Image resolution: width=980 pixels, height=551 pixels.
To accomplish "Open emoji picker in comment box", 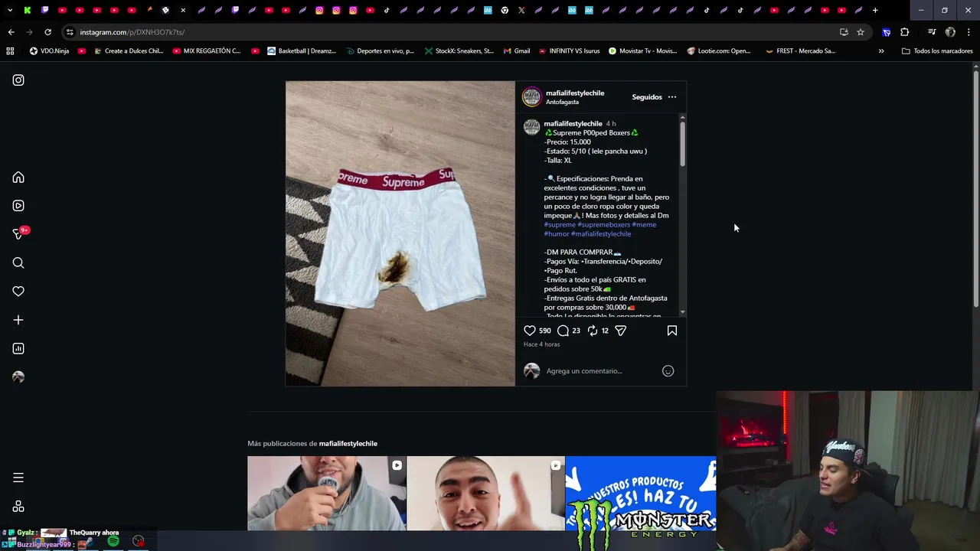I will pyautogui.click(x=668, y=371).
